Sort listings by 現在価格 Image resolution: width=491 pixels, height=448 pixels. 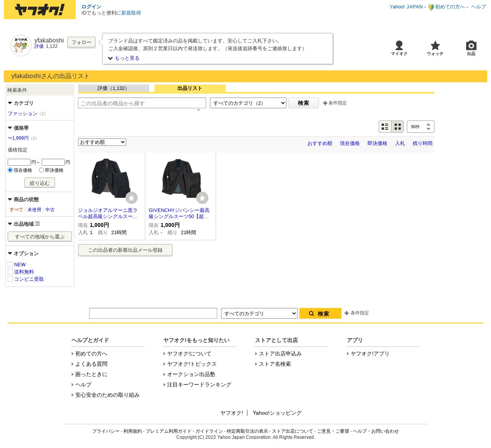click(x=350, y=143)
